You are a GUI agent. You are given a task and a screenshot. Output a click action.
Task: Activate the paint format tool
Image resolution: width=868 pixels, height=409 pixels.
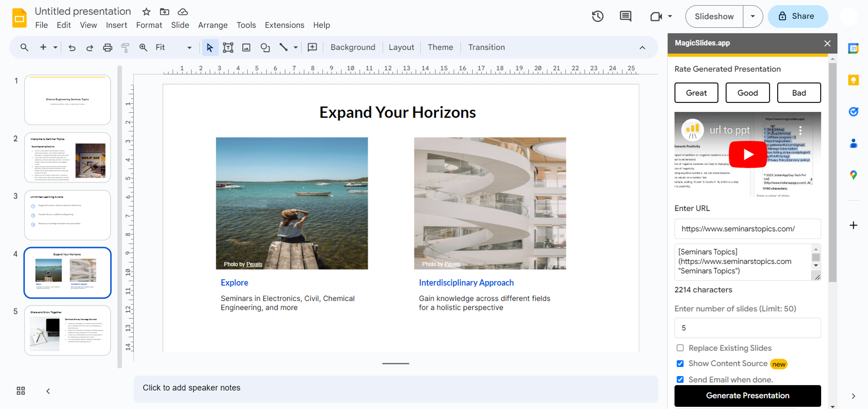[x=125, y=48]
